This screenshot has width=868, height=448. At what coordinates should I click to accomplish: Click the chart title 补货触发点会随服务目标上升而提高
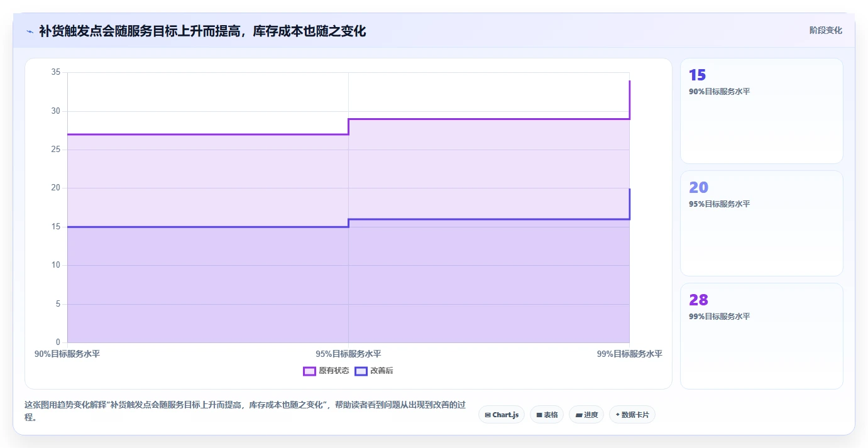[202, 31]
